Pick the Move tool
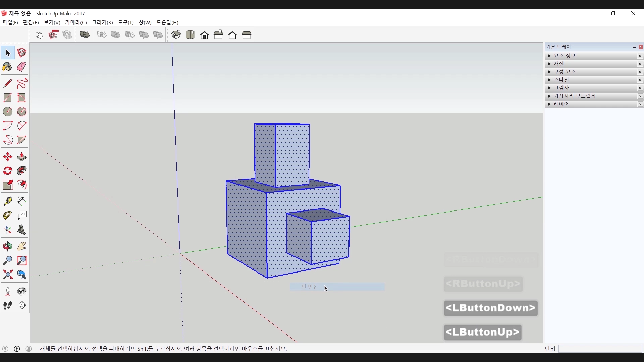 tap(7, 157)
